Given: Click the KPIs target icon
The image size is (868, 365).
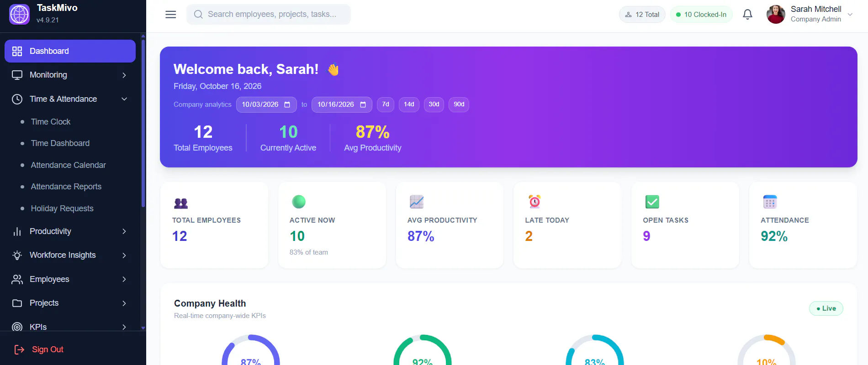Looking at the screenshot, I should click(17, 327).
